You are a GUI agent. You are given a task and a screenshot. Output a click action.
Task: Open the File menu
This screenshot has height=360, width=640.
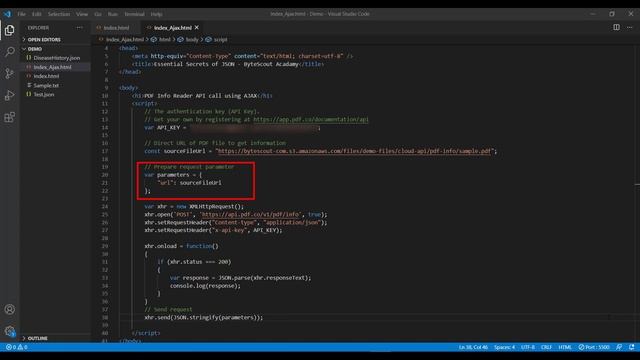(x=22, y=14)
